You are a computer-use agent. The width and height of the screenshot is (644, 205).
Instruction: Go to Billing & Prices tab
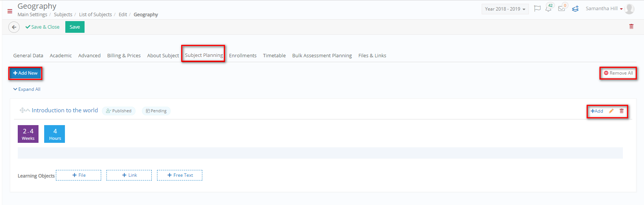click(124, 55)
